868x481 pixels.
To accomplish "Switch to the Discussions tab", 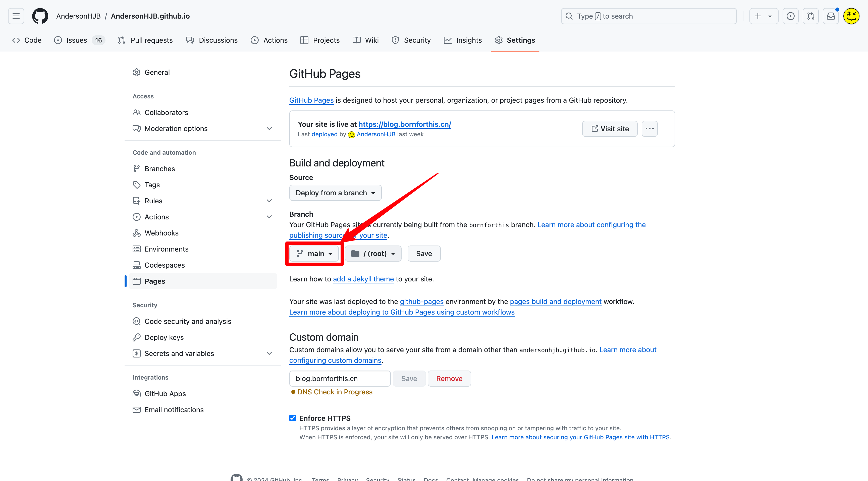I will click(212, 40).
